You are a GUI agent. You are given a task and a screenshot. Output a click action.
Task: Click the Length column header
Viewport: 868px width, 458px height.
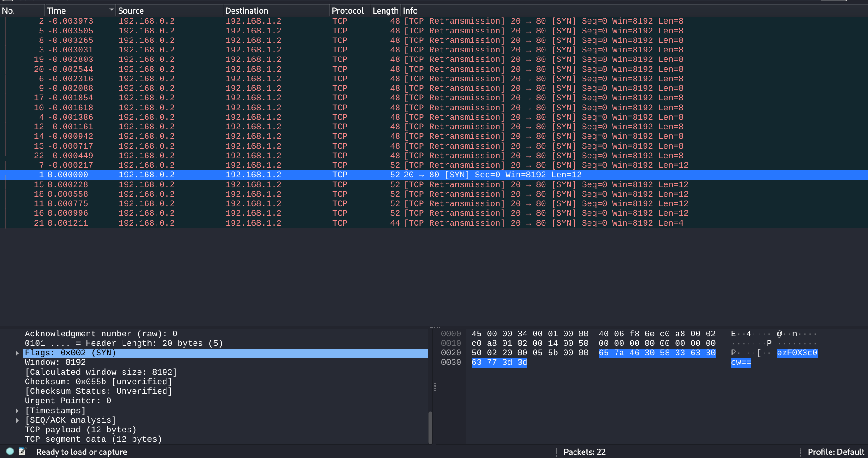[x=385, y=10]
